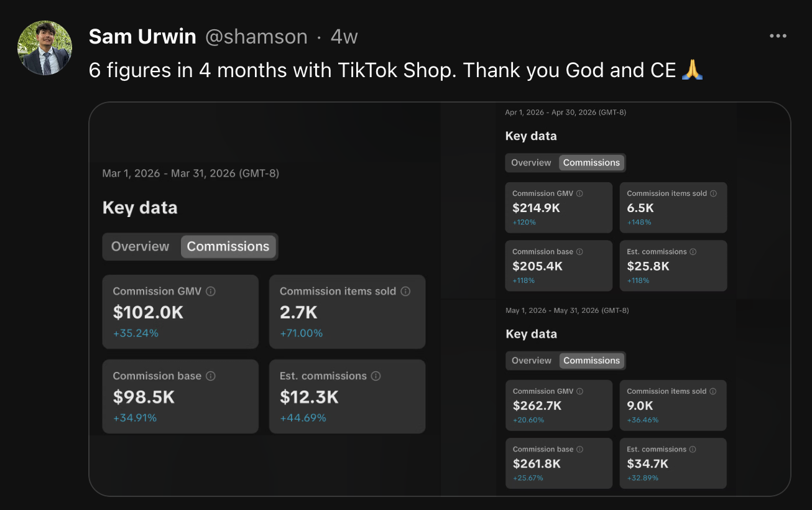Click the $12.3K Est. commissions value
Viewport: 812px width, 510px height.
pyautogui.click(x=309, y=397)
